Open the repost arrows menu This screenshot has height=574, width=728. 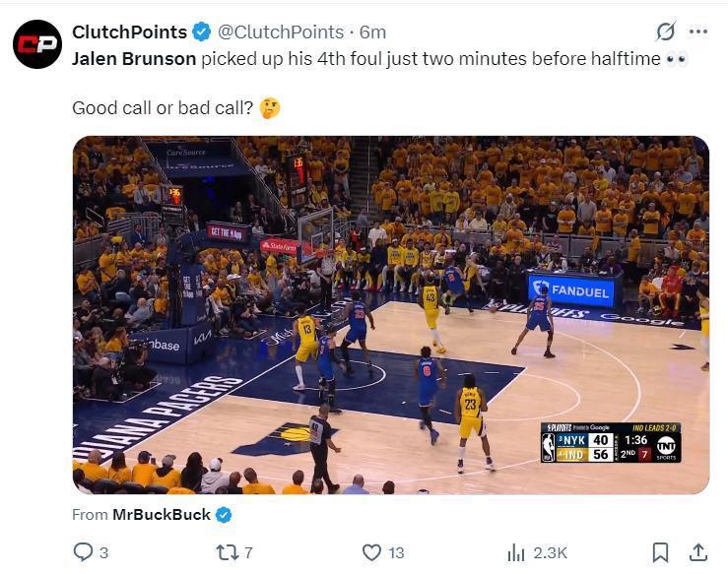(227, 552)
